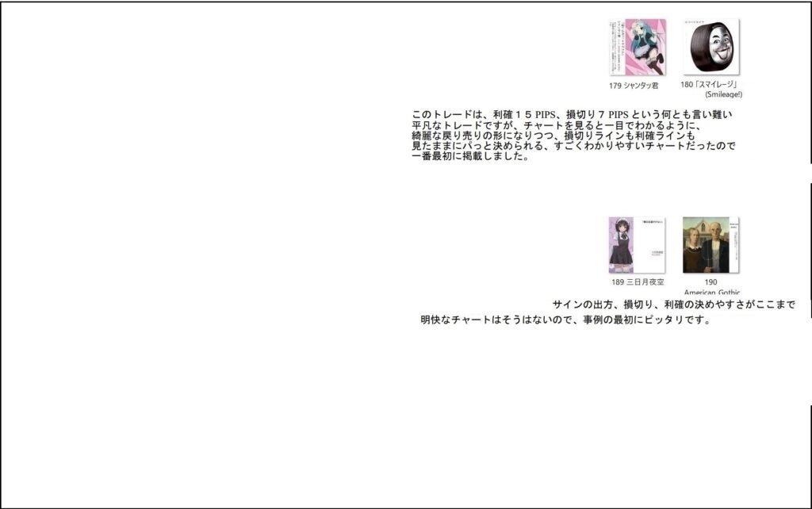Click the line starting "サインの出力"
The height and width of the screenshot is (509, 812).
point(672,304)
